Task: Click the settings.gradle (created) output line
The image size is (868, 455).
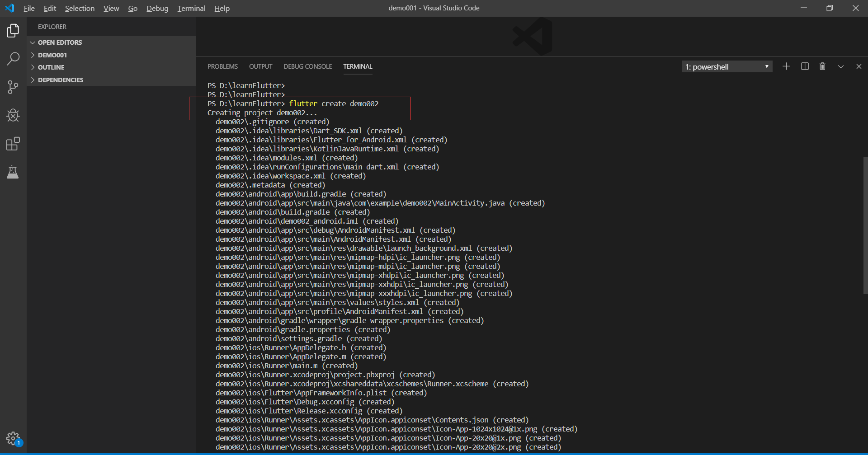Action: click(299, 338)
